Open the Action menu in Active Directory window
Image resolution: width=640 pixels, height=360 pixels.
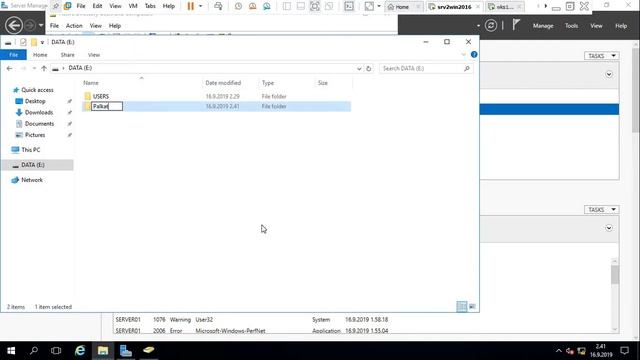(x=74, y=26)
